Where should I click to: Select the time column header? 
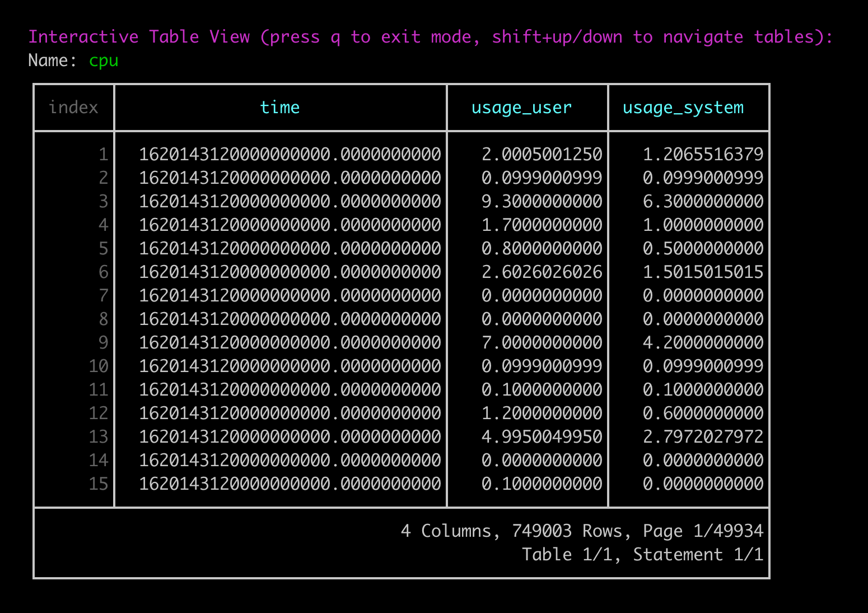pos(279,108)
